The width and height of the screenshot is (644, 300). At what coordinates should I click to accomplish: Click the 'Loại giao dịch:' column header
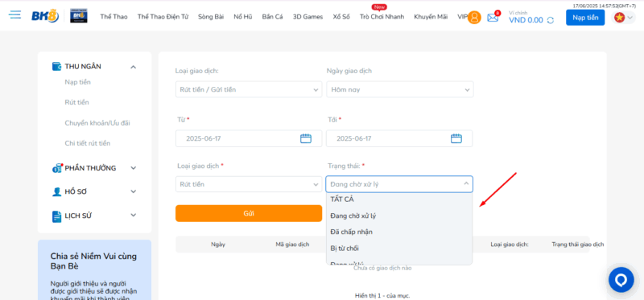(510, 245)
